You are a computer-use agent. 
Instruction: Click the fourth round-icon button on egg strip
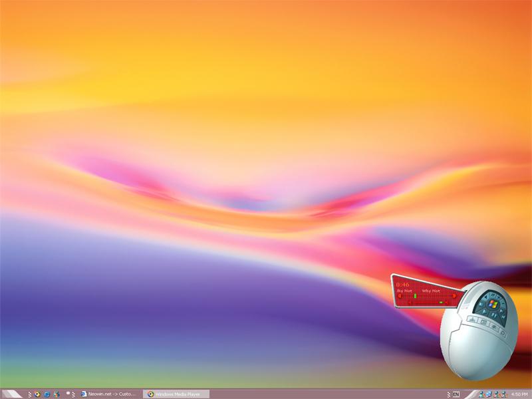pyautogui.click(x=503, y=333)
